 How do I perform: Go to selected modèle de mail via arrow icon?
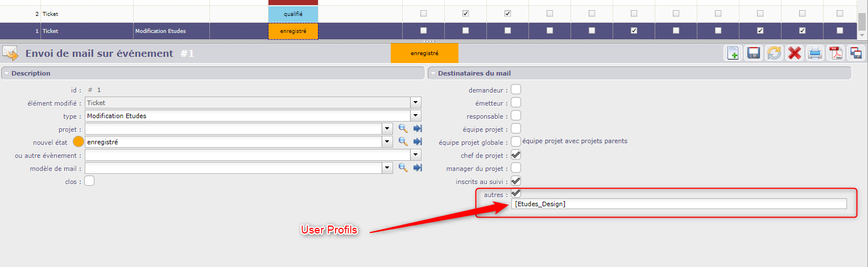pyautogui.click(x=418, y=168)
